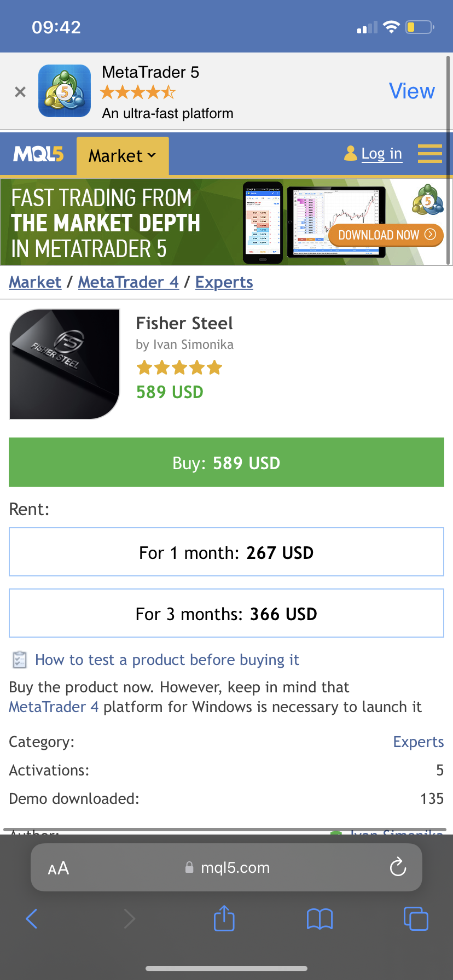This screenshot has width=453, height=980.
Task: Rent for 1 month at 267 USD
Action: (x=226, y=552)
